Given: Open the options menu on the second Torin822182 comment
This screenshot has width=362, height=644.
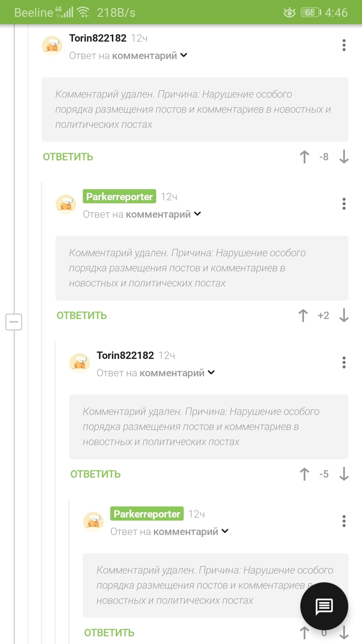Looking at the screenshot, I should 344,362.
